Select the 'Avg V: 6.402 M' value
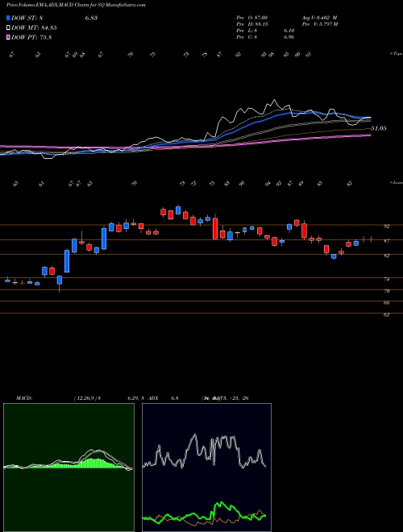This screenshot has width=403, height=532. [319, 18]
